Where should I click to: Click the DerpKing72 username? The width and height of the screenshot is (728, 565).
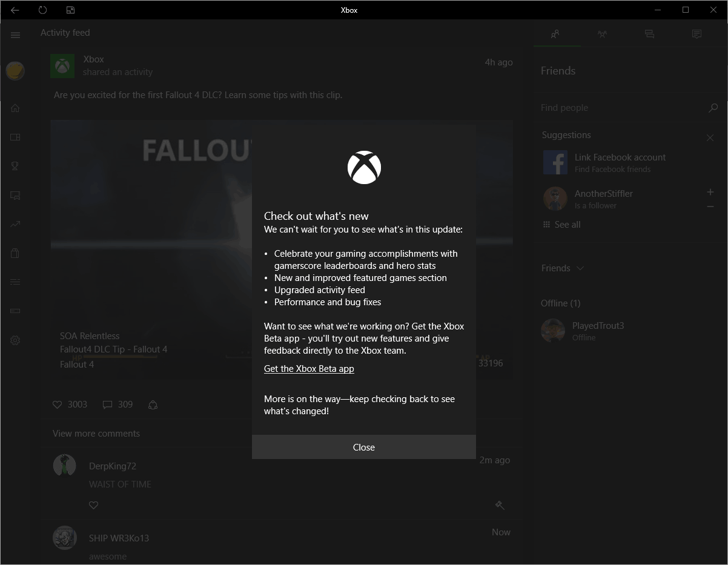113,466
